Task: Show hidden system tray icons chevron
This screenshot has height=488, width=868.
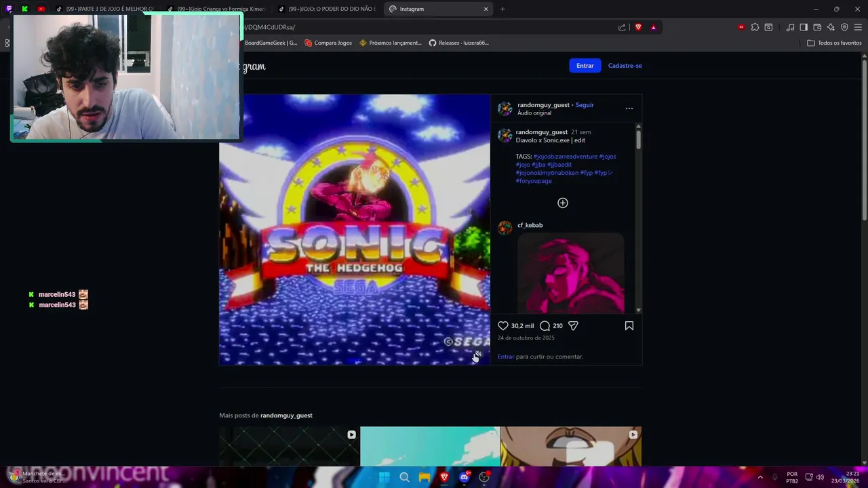Action: pos(759,477)
